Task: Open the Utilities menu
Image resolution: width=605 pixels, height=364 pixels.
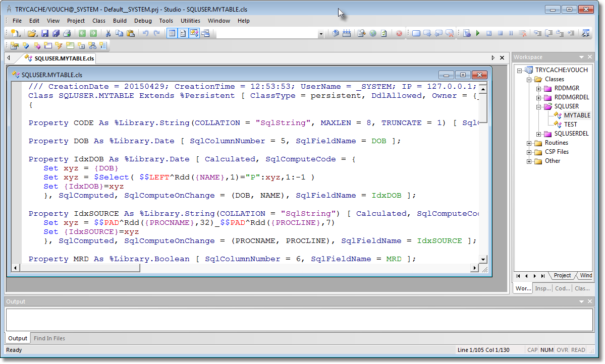Action: pyautogui.click(x=190, y=21)
